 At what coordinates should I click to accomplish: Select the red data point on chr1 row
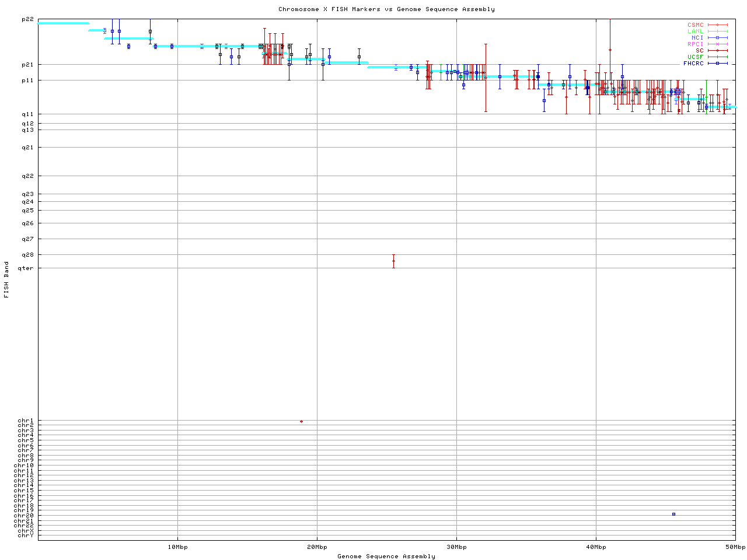click(x=301, y=421)
